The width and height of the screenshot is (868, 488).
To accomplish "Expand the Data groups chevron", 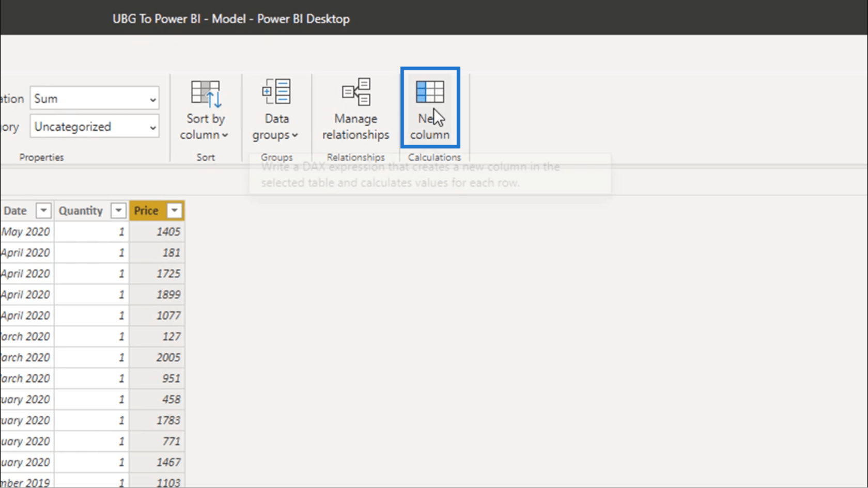I will (x=295, y=135).
